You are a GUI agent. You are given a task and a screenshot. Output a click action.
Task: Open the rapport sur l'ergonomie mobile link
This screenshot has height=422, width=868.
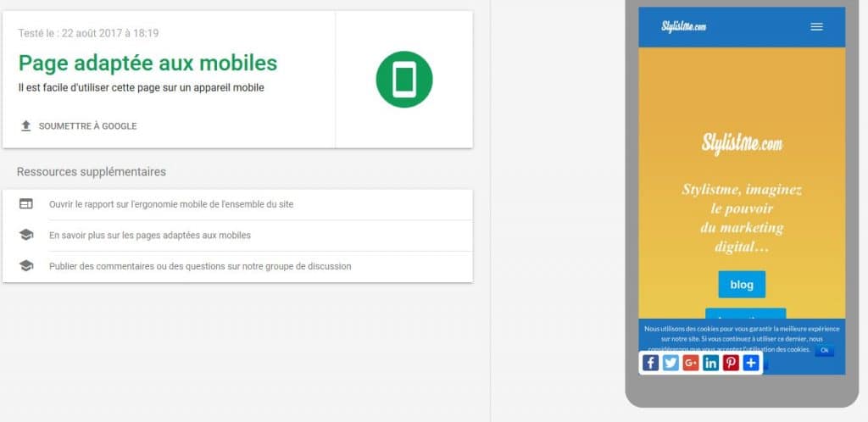171,204
